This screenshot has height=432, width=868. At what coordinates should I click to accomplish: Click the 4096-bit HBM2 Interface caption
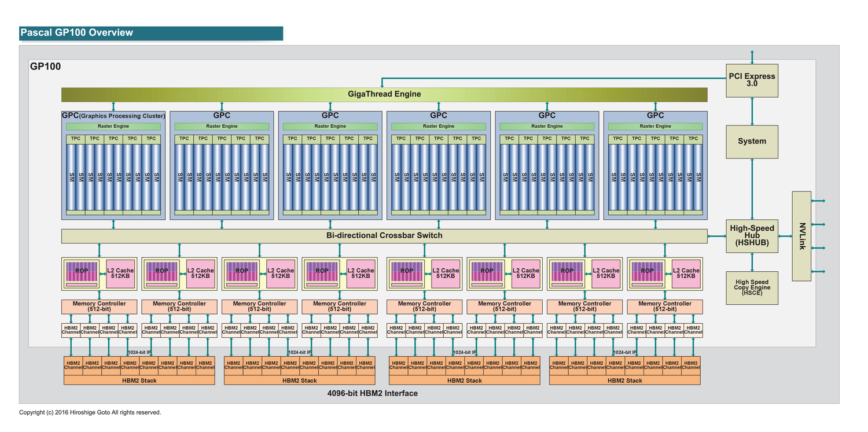click(x=372, y=393)
